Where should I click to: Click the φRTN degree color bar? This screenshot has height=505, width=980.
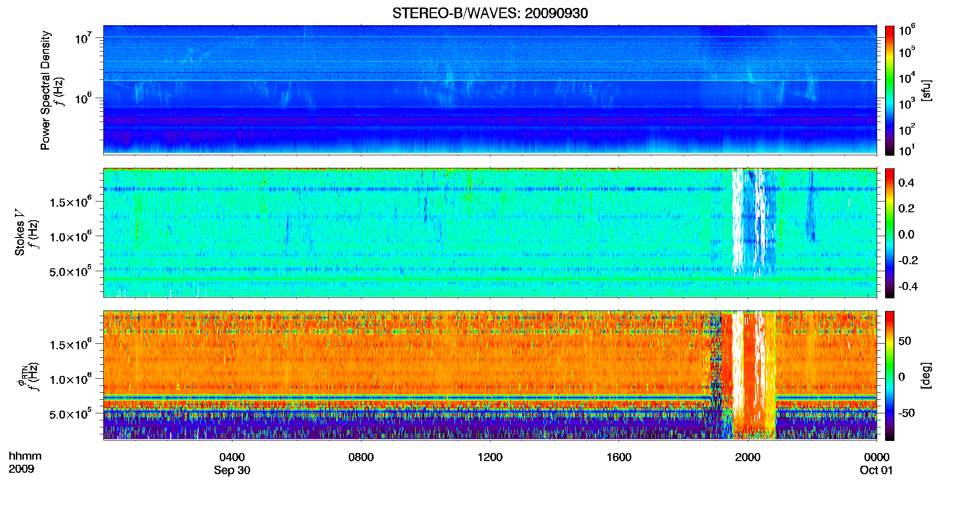890,375
